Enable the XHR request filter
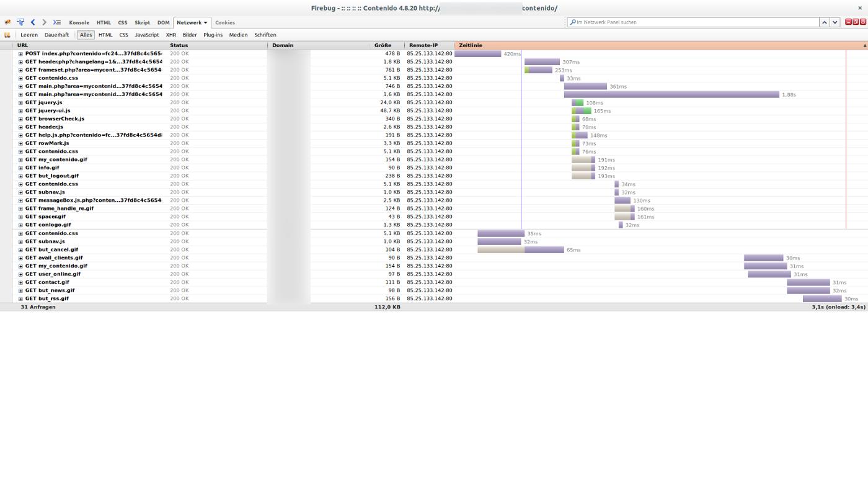 [x=170, y=35]
